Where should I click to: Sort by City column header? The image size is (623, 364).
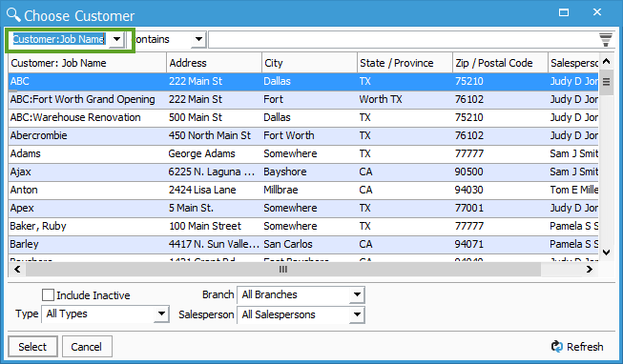[x=309, y=63]
